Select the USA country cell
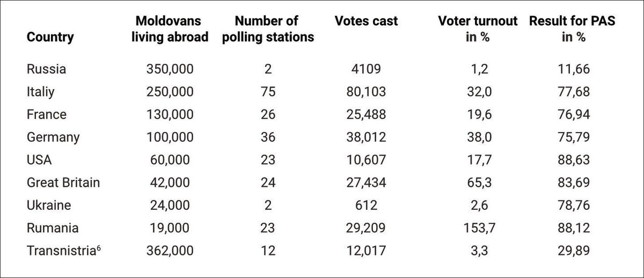644x278 pixels. pos(39,160)
